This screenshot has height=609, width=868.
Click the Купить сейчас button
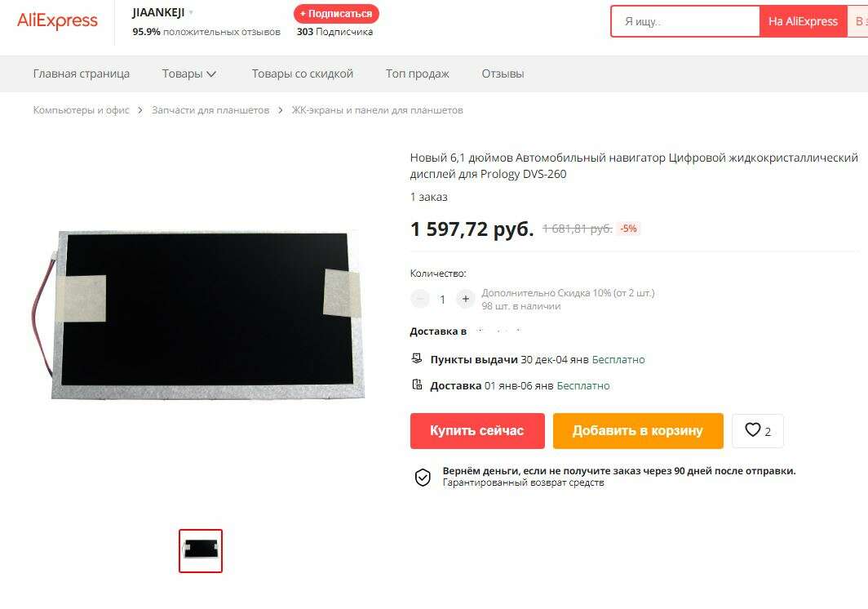coord(477,430)
